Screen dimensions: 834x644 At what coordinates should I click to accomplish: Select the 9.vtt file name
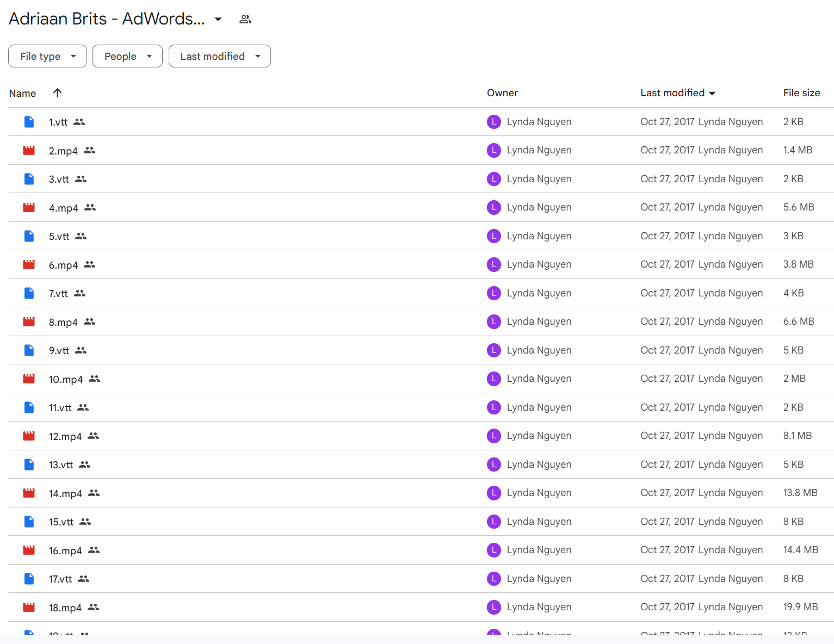(x=59, y=351)
